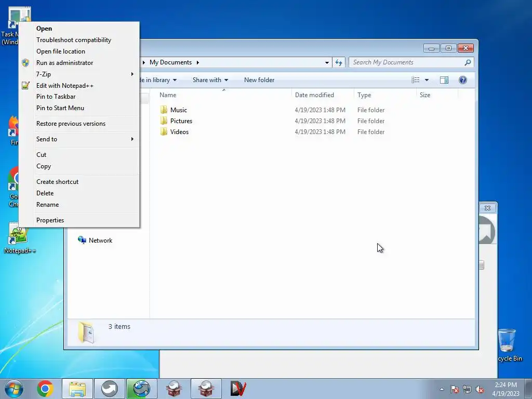Click the search magnifier icon
Screen dimensions: 532x399
[x=468, y=62]
